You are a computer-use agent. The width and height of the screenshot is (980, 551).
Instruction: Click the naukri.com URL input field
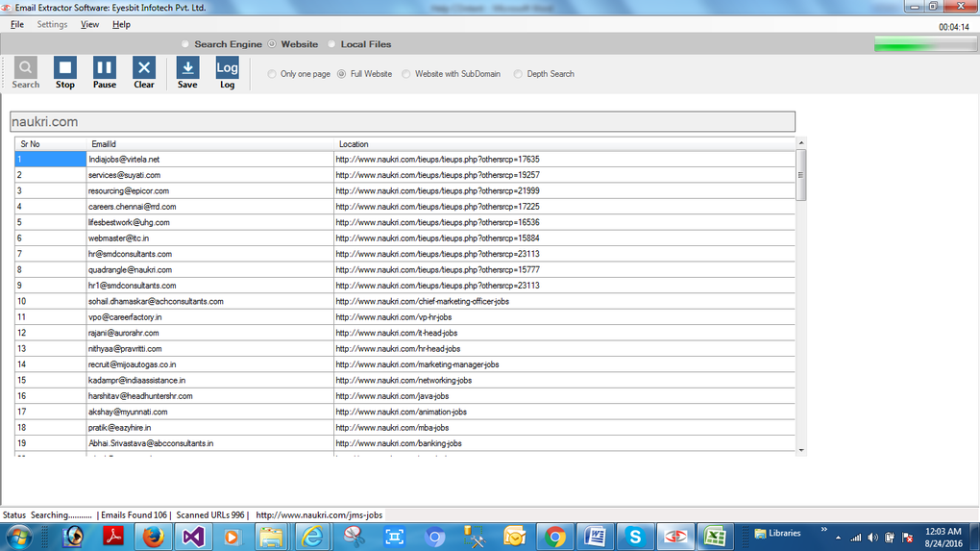(403, 121)
